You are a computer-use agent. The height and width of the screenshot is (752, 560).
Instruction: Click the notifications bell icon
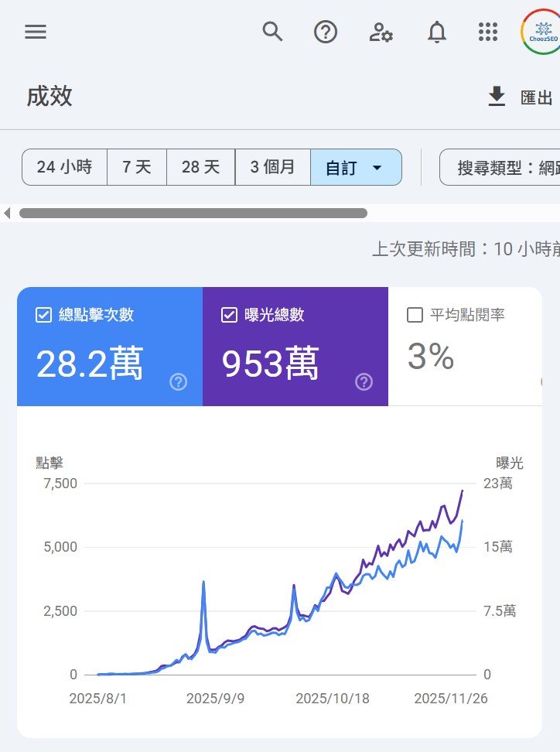[x=437, y=32]
